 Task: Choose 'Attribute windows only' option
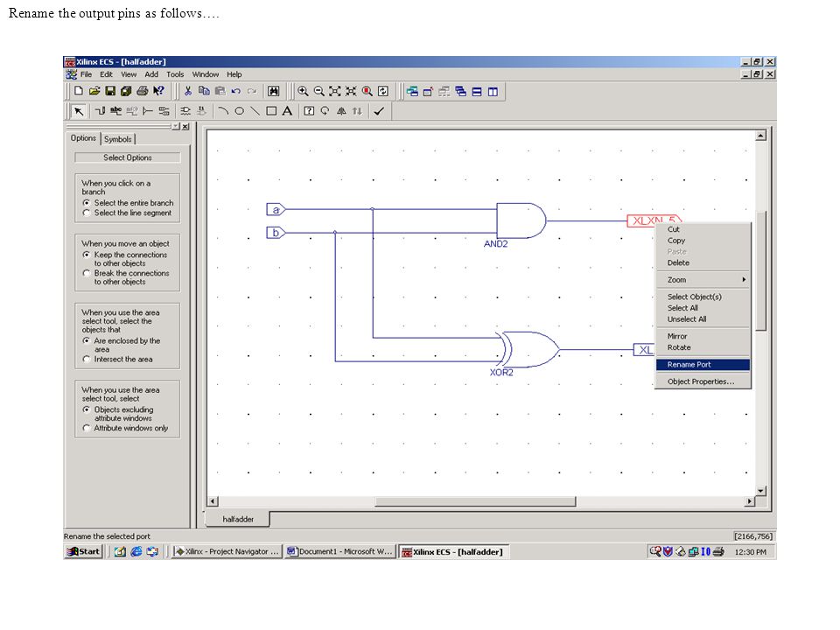[x=87, y=428]
